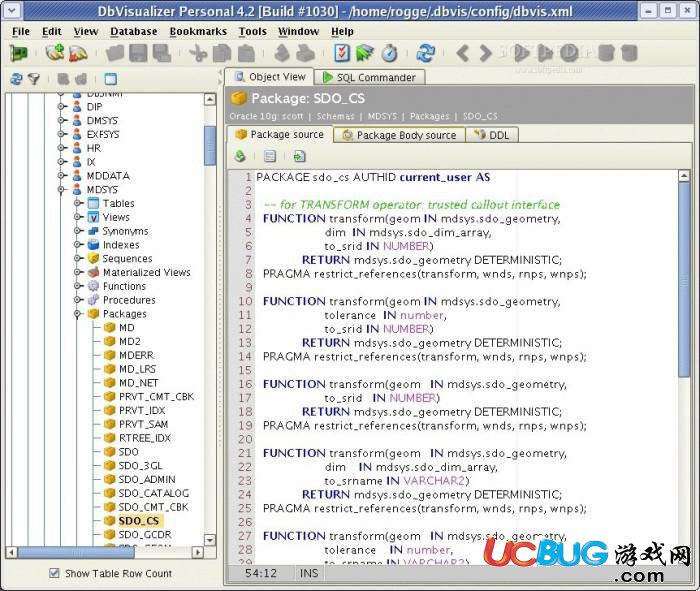Select the MD_LRS package node
This screenshot has width=700, height=591.
click(138, 369)
